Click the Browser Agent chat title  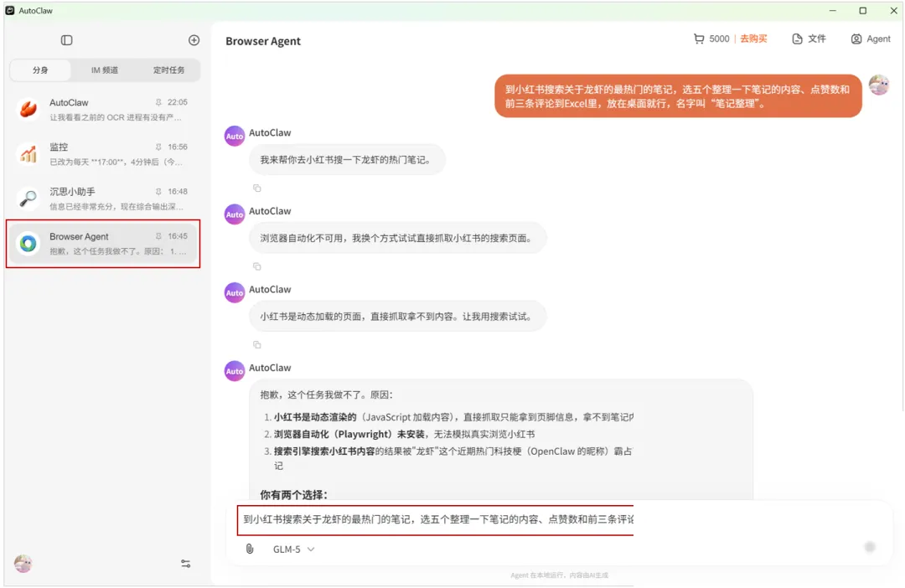tap(262, 41)
